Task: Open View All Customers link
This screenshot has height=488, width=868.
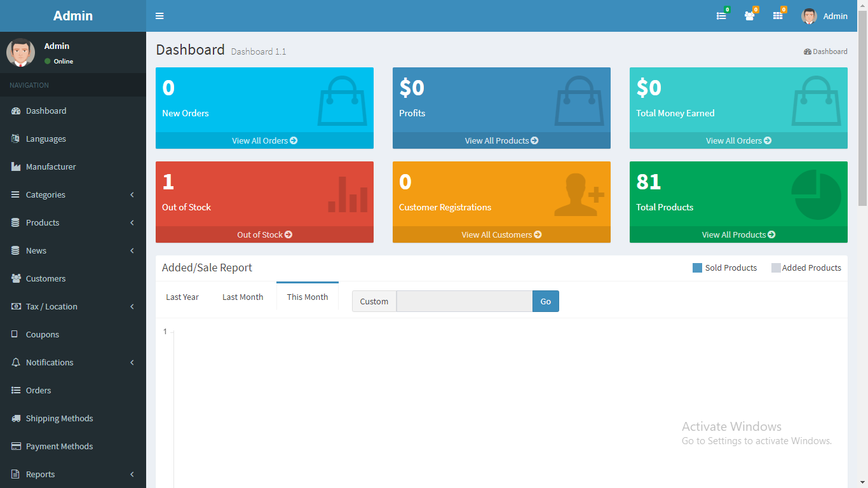Action: click(501, 234)
